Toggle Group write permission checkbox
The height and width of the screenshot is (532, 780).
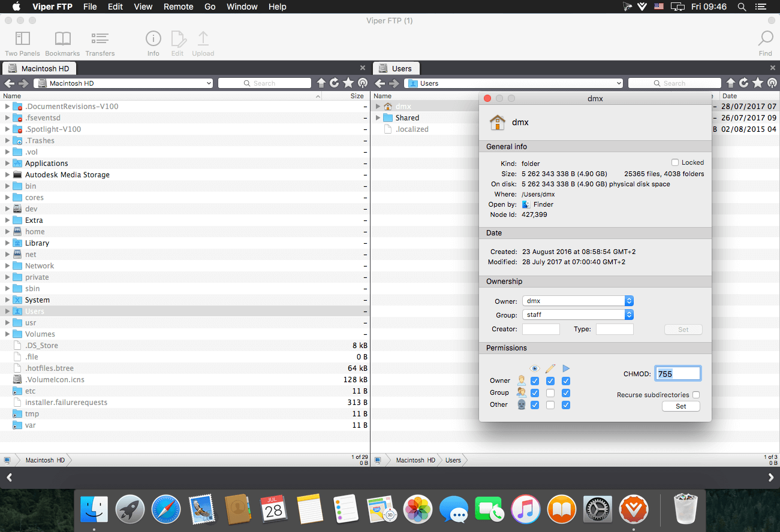click(x=550, y=393)
